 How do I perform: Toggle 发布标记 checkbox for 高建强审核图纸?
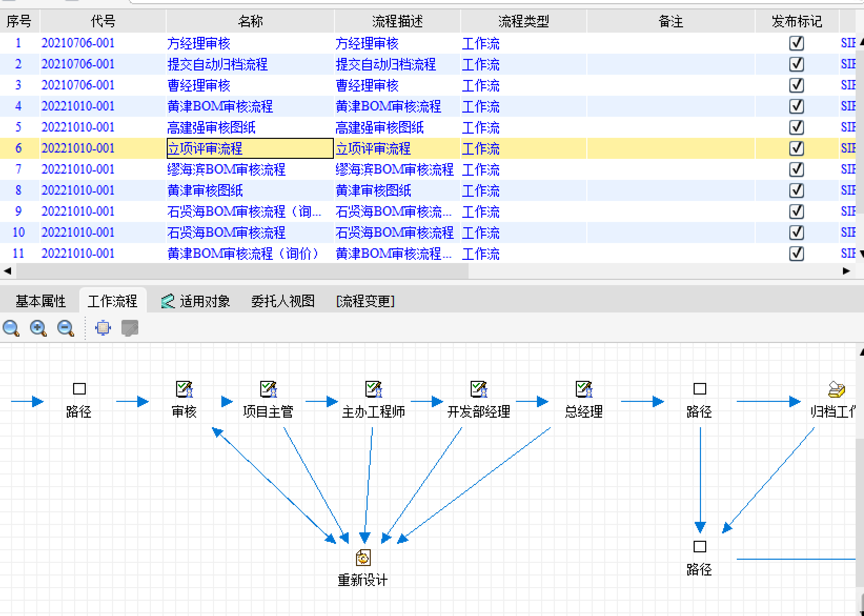click(x=797, y=127)
